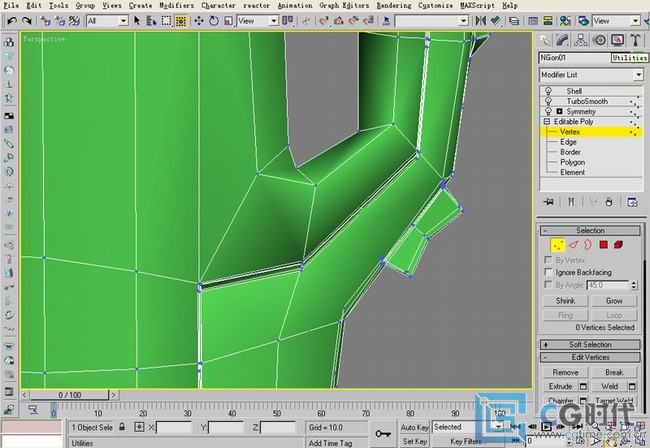The width and height of the screenshot is (650, 448).
Task: Select the red Element cube icon
Action: (x=618, y=245)
